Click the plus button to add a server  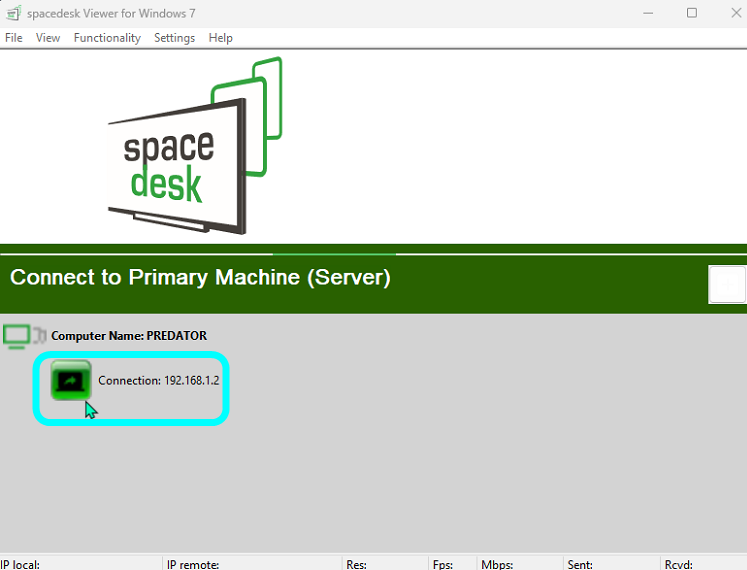727,285
